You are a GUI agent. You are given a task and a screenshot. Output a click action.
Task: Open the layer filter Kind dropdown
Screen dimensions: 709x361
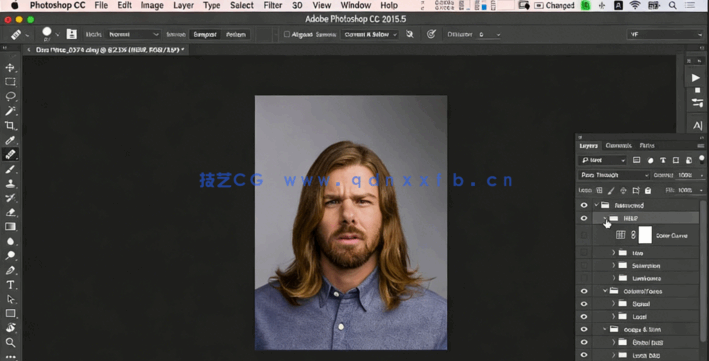[602, 160]
